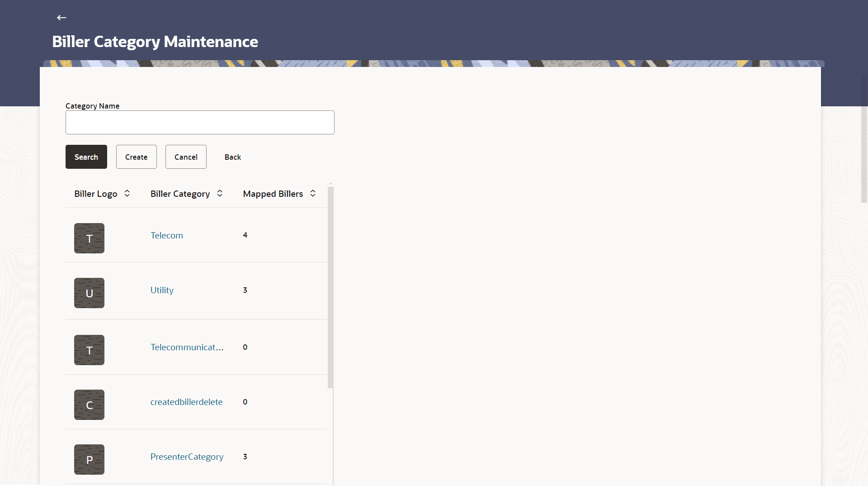
Task: Click the Back text button
Action: [233, 157]
